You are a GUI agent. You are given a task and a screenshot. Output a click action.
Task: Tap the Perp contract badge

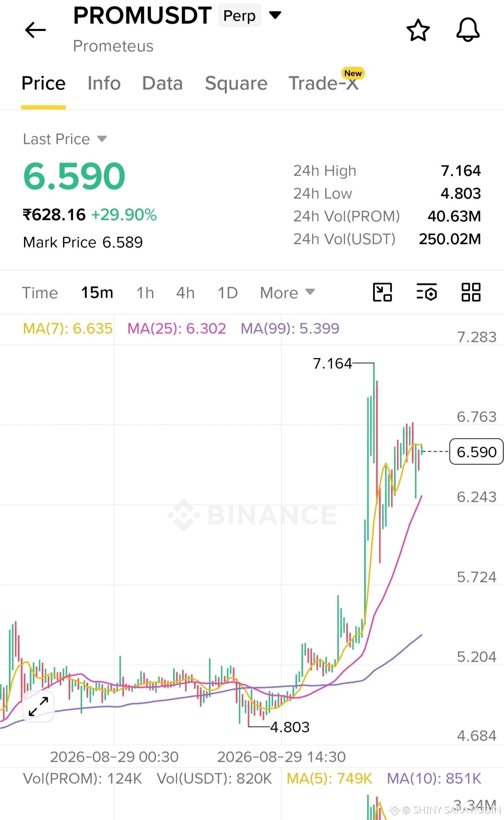point(239,15)
